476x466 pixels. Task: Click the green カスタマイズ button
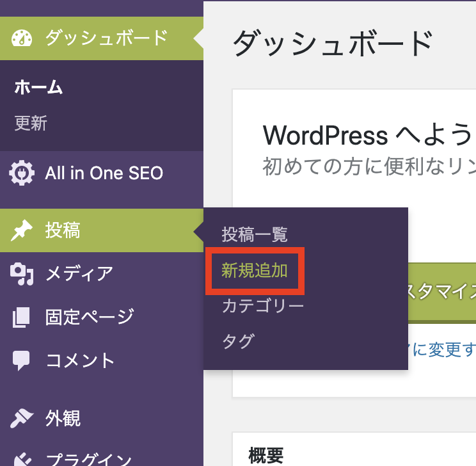[x=442, y=292]
